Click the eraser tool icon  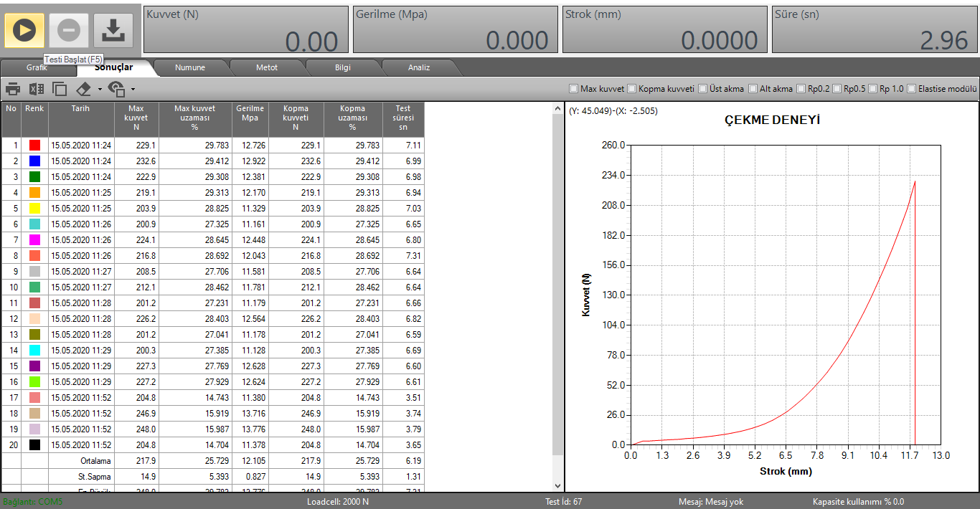click(x=85, y=89)
